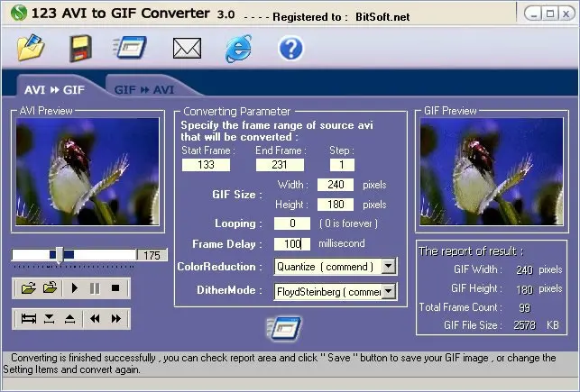
Task: Switch to the GIF » AVI tab
Action: [x=144, y=89]
